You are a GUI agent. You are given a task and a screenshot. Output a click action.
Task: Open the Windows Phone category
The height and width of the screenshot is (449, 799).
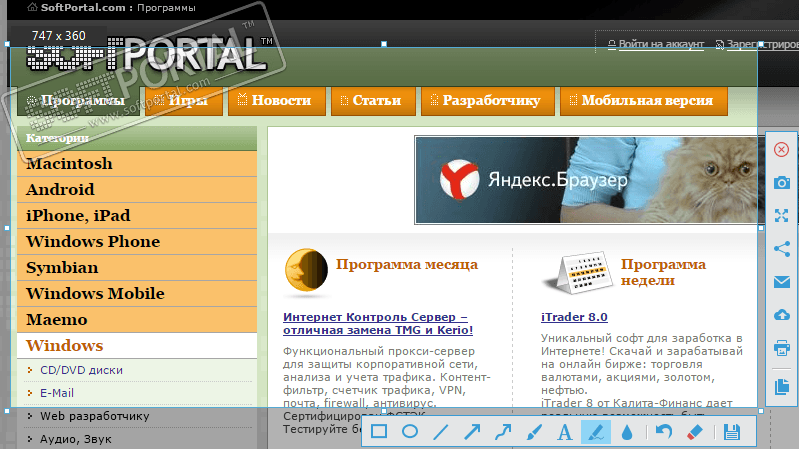137,242
